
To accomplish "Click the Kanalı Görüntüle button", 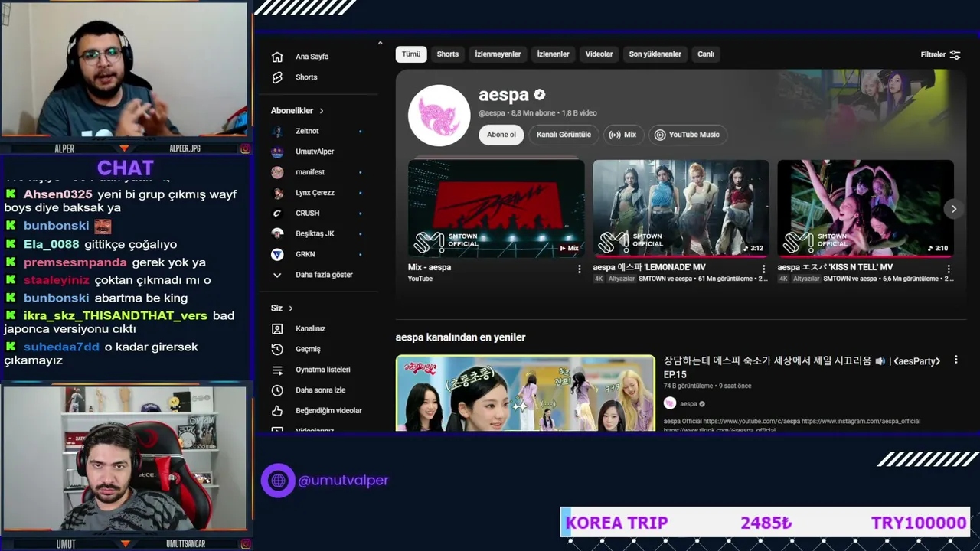I will pyautogui.click(x=563, y=135).
